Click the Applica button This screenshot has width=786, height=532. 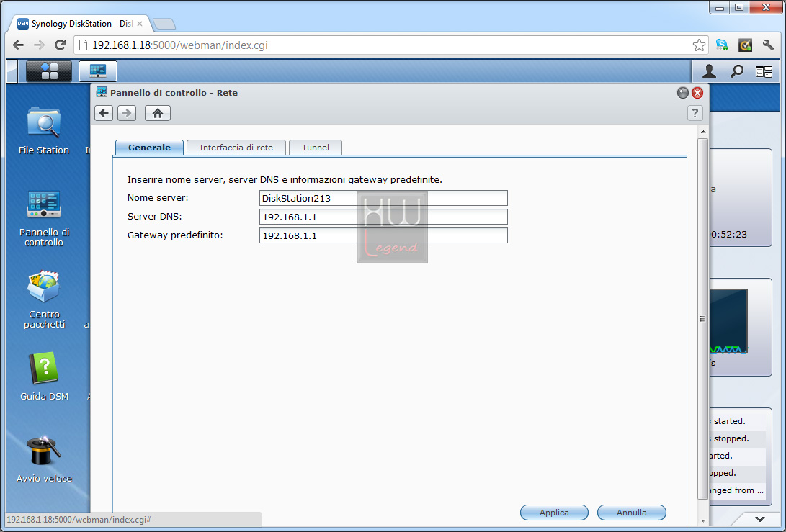[554, 513]
